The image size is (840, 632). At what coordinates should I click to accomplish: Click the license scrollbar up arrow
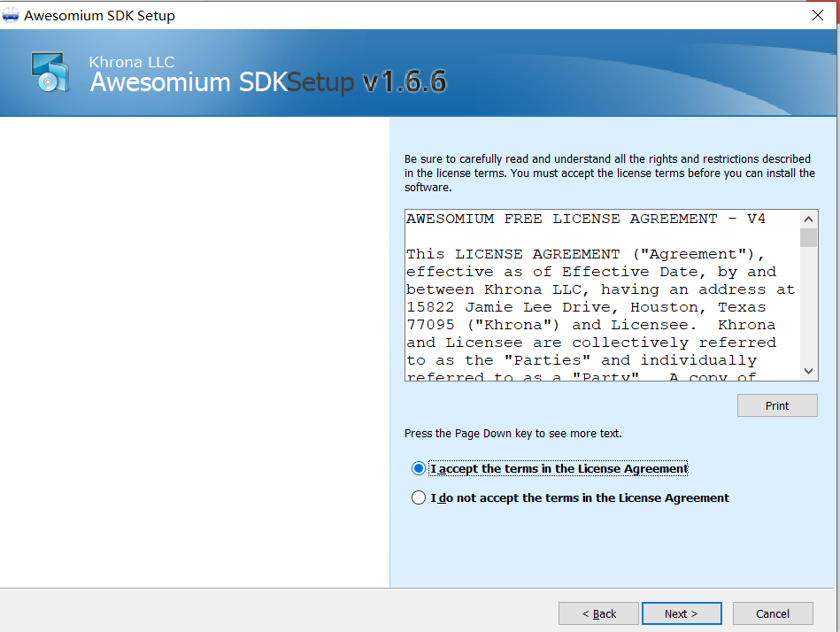click(x=808, y=219)
